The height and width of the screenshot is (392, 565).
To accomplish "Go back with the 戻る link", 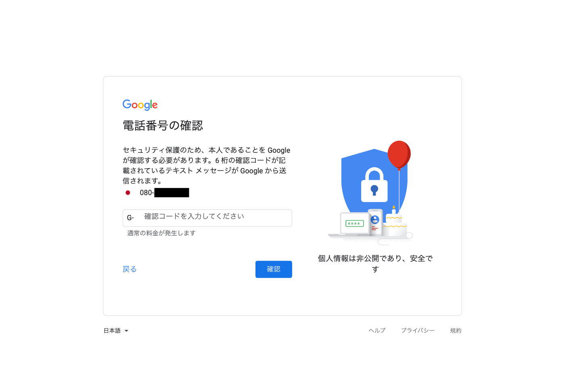I will (130, 269).
